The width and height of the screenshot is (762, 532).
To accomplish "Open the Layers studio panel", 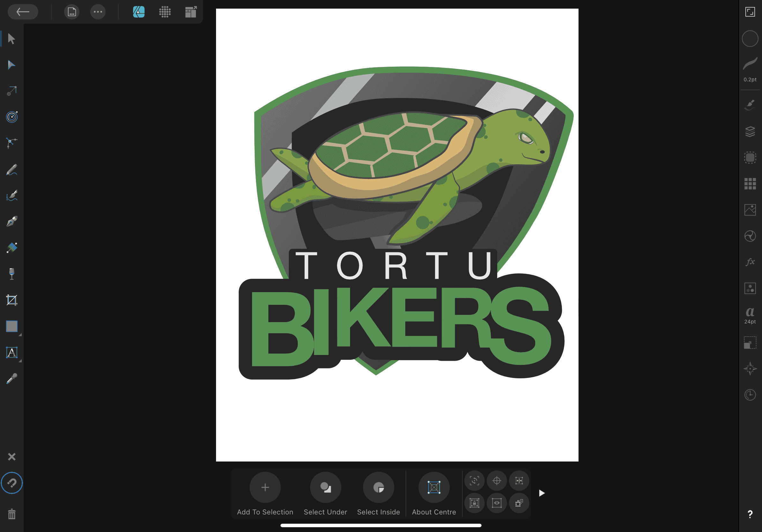I will click(750, 131).
